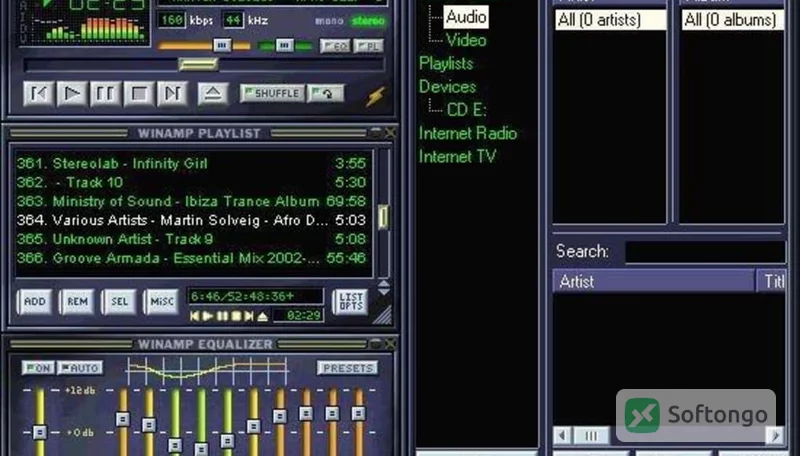Click the playlist vertical scrollbar thumb

pos(383,216)
